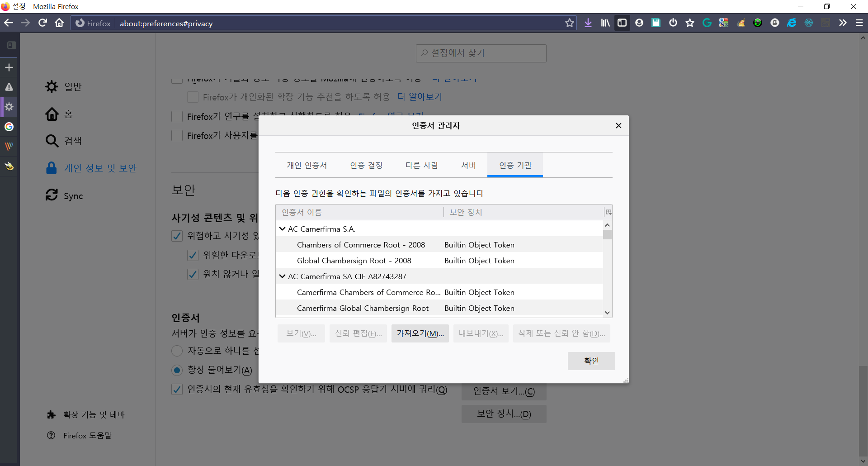Select the Google tab in vertical strip
The height and width of the screenshot is (466, 868).
coord(9,127)
